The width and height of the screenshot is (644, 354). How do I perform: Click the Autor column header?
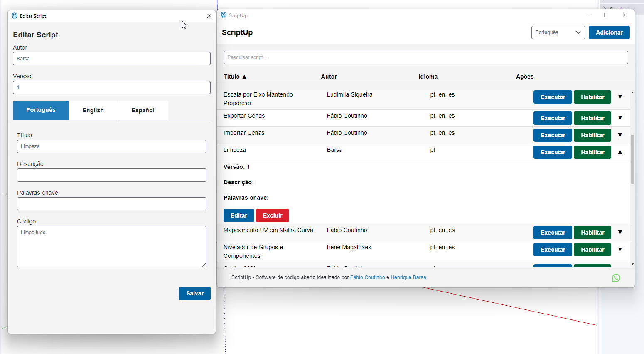click(x=329, y=77)
